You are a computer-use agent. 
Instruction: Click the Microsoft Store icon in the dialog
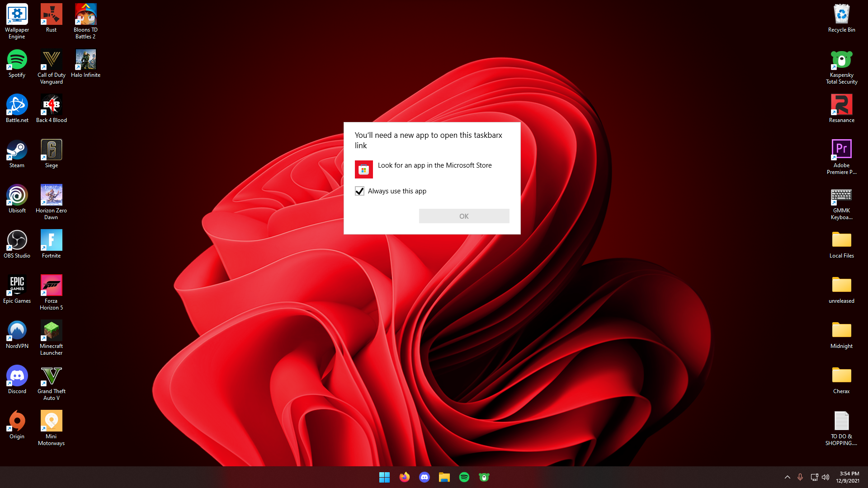click(x=364, y=169)
